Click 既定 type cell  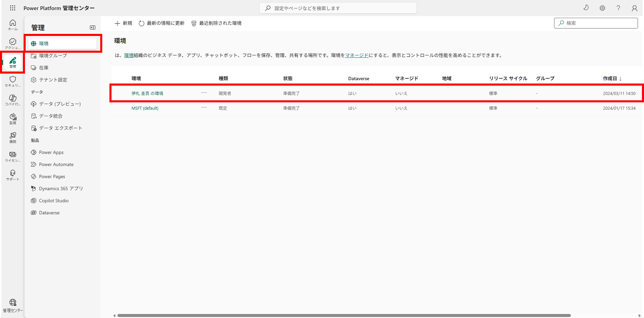tap(223, 108)
